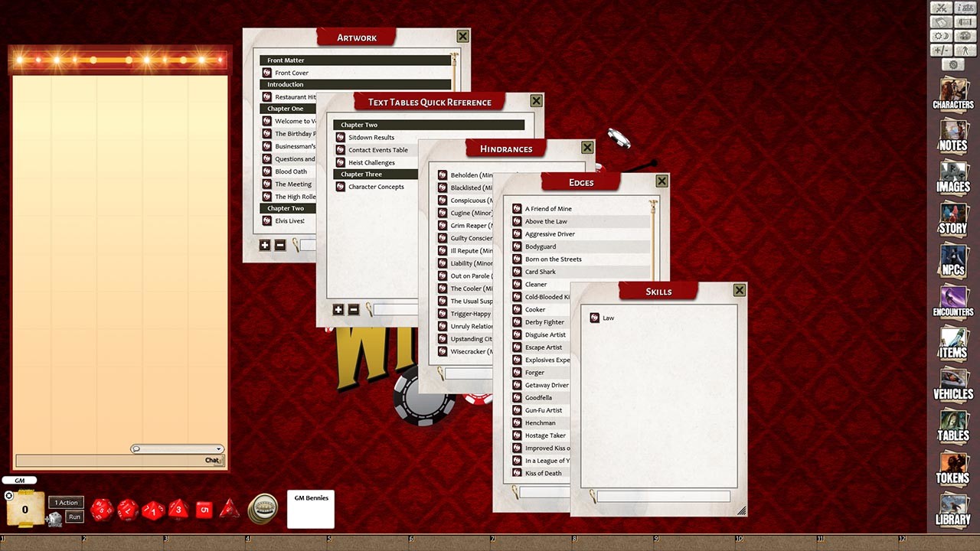Toggle Run movement mode
Screen dimensions: 980x551
(x=73, y=517)
